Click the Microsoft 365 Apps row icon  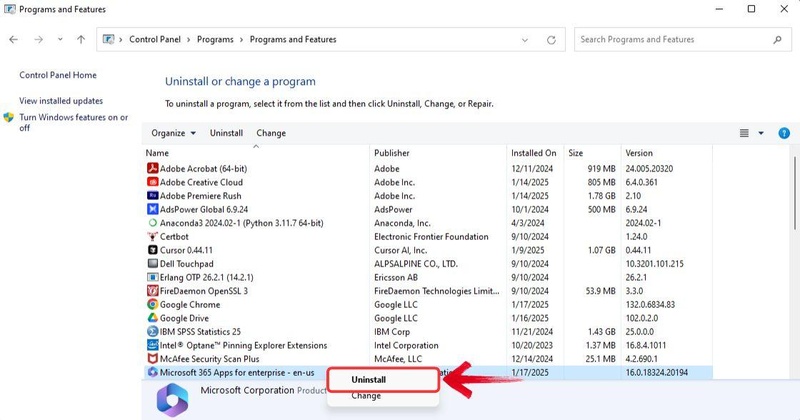tap(152, 372)
